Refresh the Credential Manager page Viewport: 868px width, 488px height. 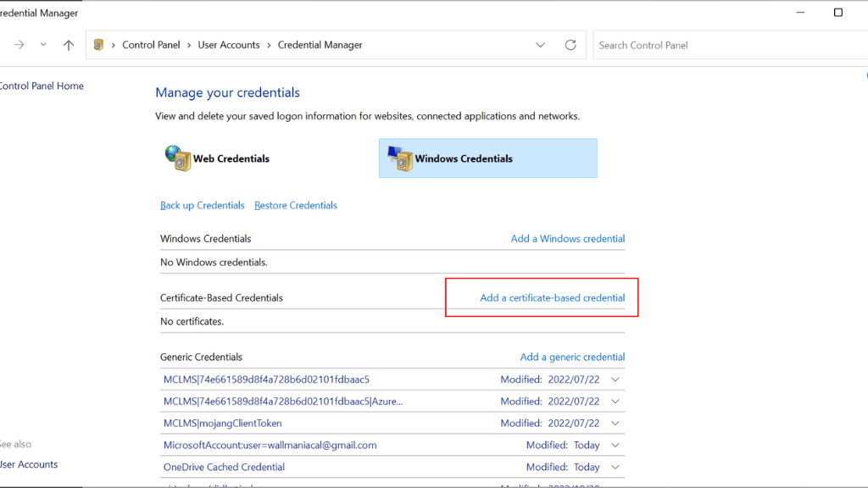pyautogui.click(x=570, y=45)
